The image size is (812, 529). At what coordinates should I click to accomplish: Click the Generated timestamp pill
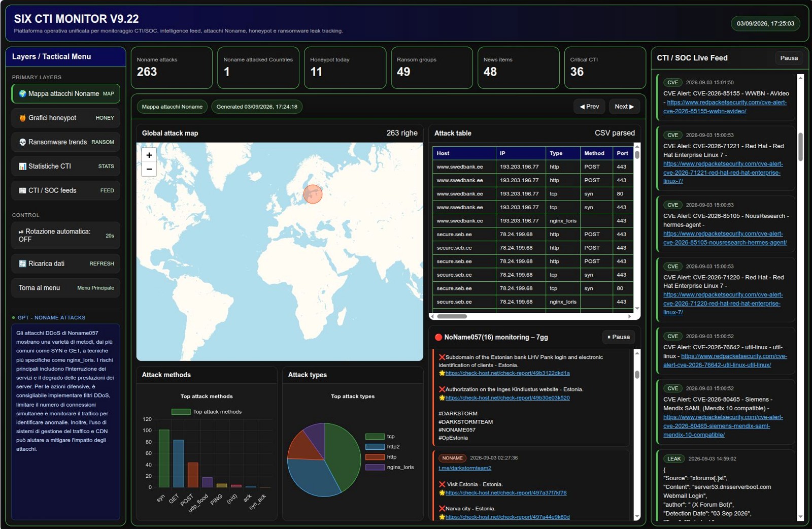[x=257, y=107]
